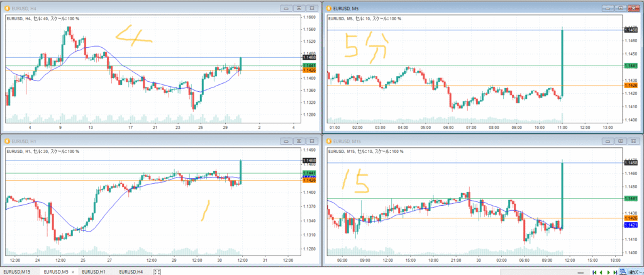Step back using the bottom-right left arrow
The height and width of the screenshot is (275, 644).
(x=601, y=271)
